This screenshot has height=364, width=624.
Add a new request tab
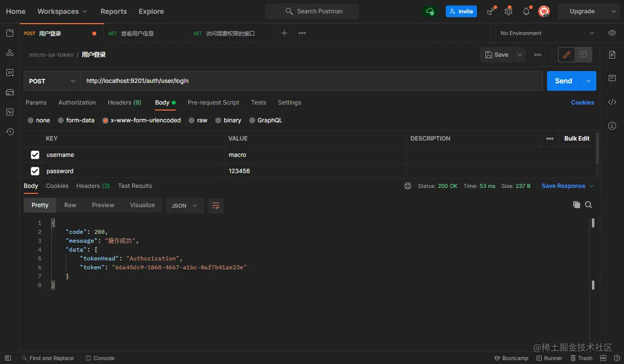(284, 33)
